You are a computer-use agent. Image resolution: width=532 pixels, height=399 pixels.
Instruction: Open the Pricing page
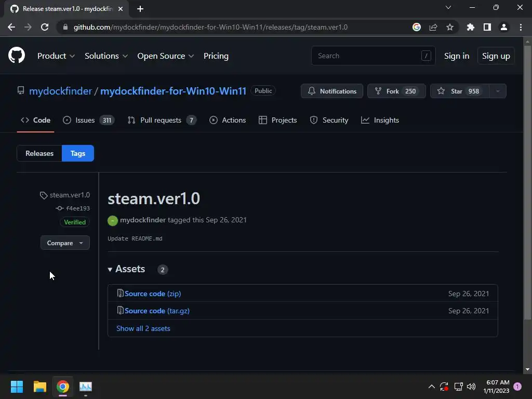216,56
